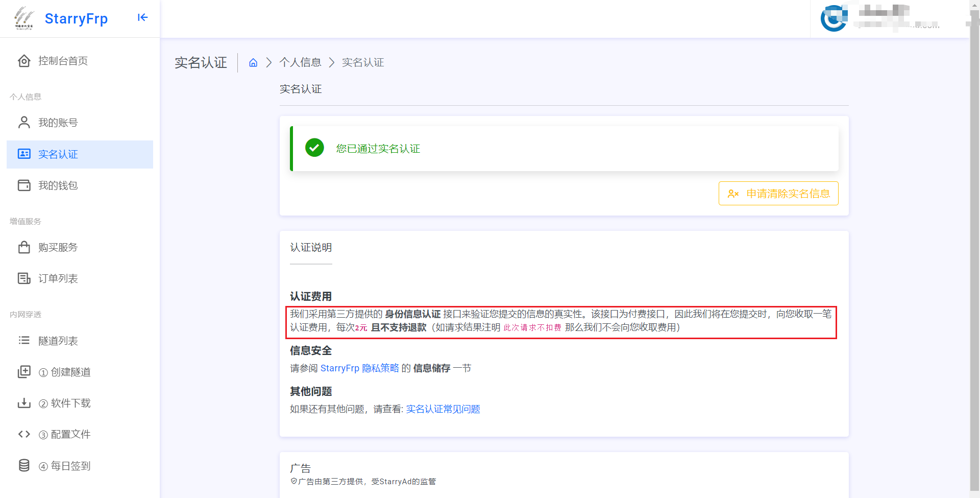Click the code brackets icon for 配置文件

click(24, 434)
